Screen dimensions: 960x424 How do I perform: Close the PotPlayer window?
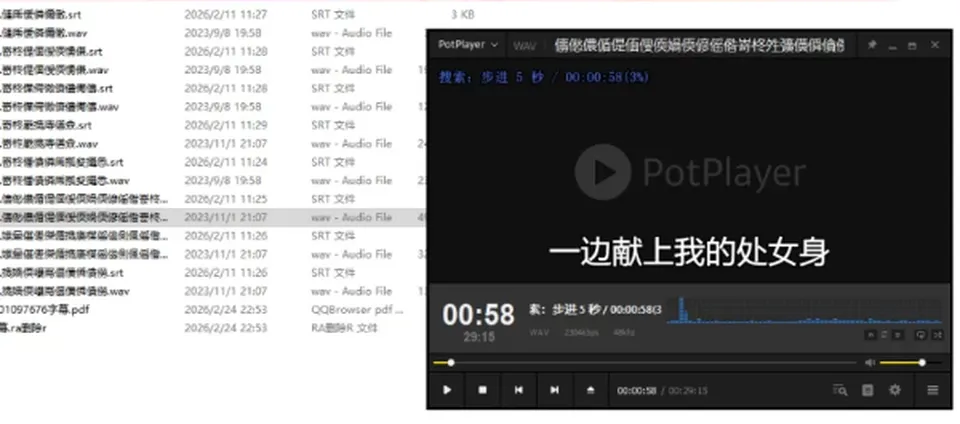click(x=935, y=45)
